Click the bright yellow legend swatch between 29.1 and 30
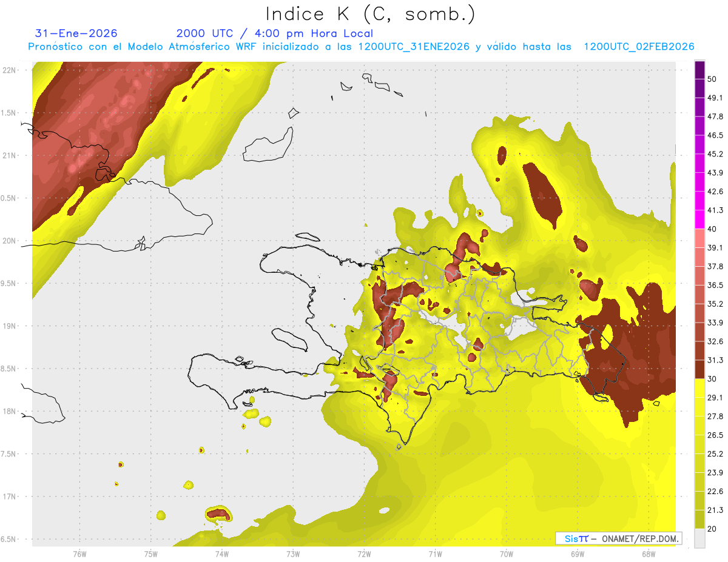This screenshot has width=728, height=562. (699, 389)
